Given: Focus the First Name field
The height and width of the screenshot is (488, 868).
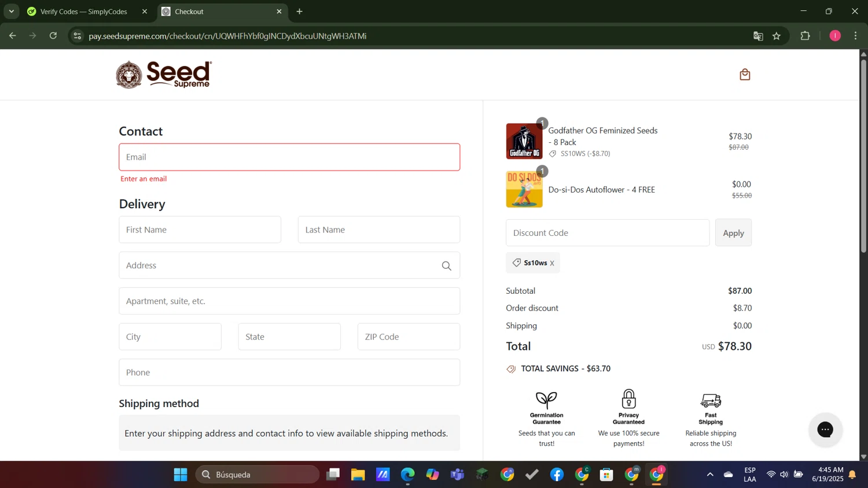Looking at the screenshot, I should (x=200, y=230).
